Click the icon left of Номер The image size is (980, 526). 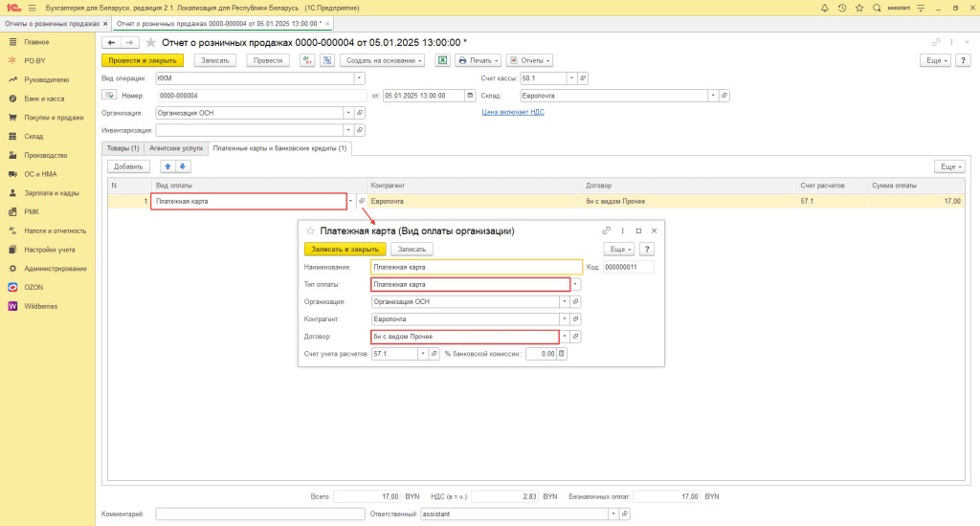coord(109,96)
